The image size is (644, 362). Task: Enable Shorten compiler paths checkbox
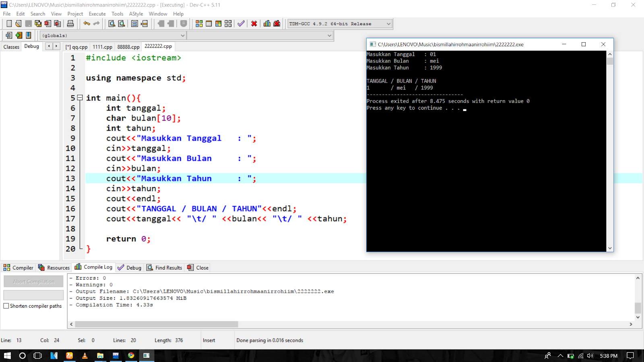[x=6, y=306]
